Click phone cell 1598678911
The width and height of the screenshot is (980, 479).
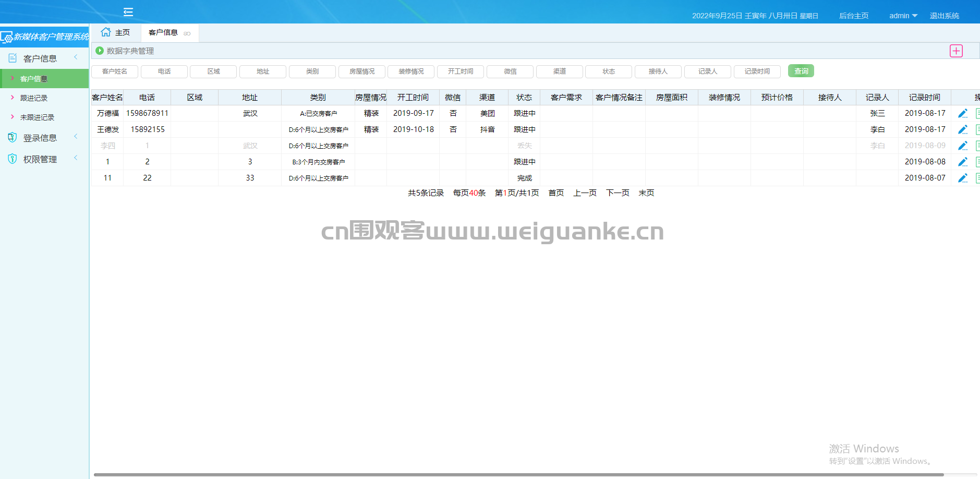coord(147,113)
